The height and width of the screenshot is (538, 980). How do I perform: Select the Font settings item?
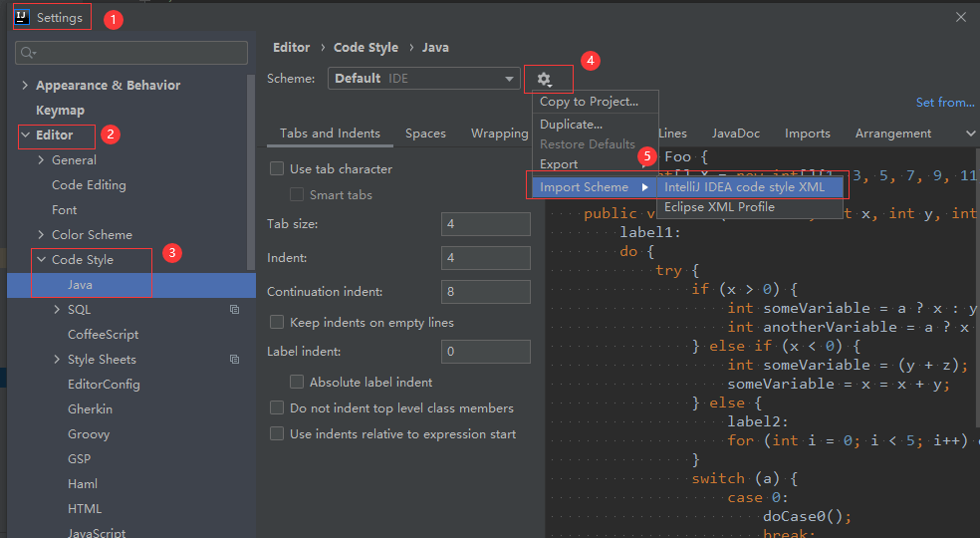coord(65,210)
